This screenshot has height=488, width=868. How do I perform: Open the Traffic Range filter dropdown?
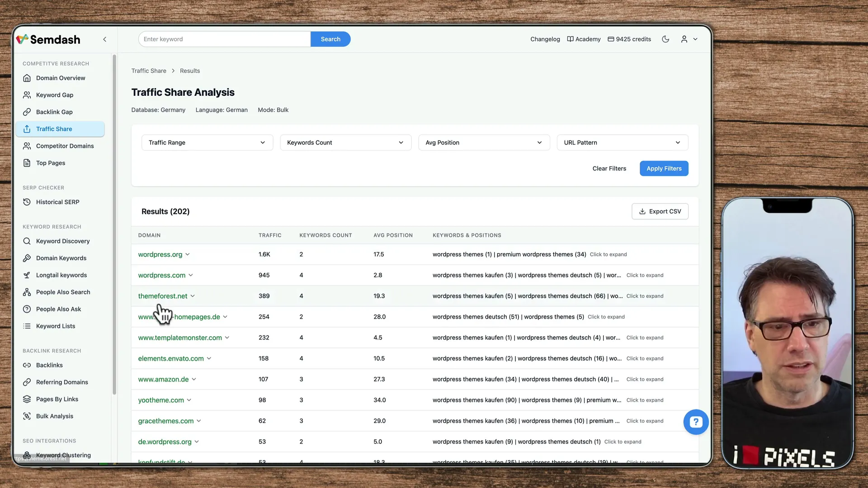207,142
